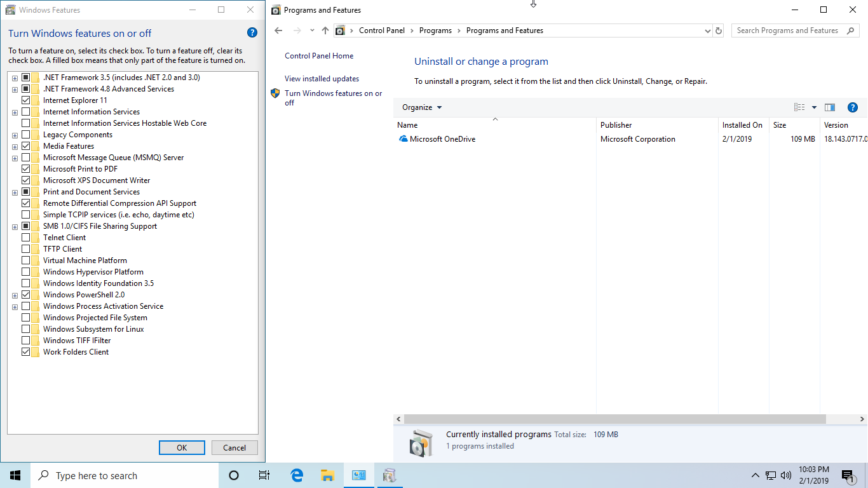This screenshot has height=488, width=868.
Task: Sort list by Size column
Action: point(794,125)
